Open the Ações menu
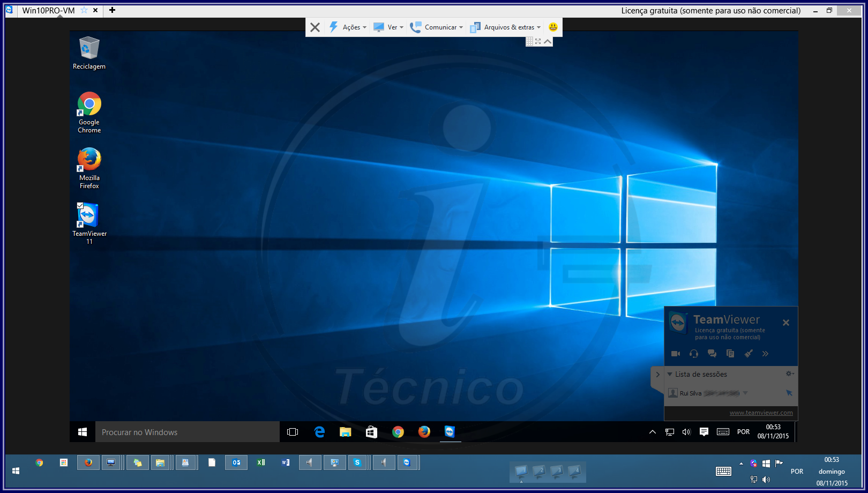 coord(348,27)
